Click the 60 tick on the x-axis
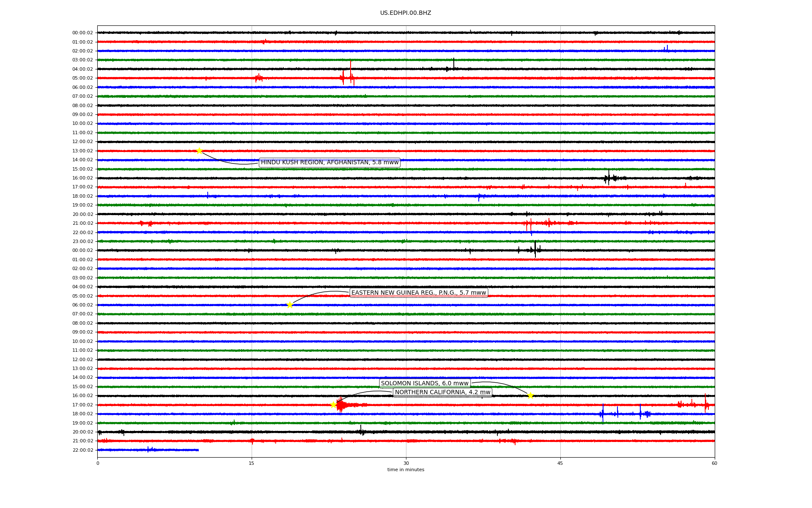 click(714, 463)
